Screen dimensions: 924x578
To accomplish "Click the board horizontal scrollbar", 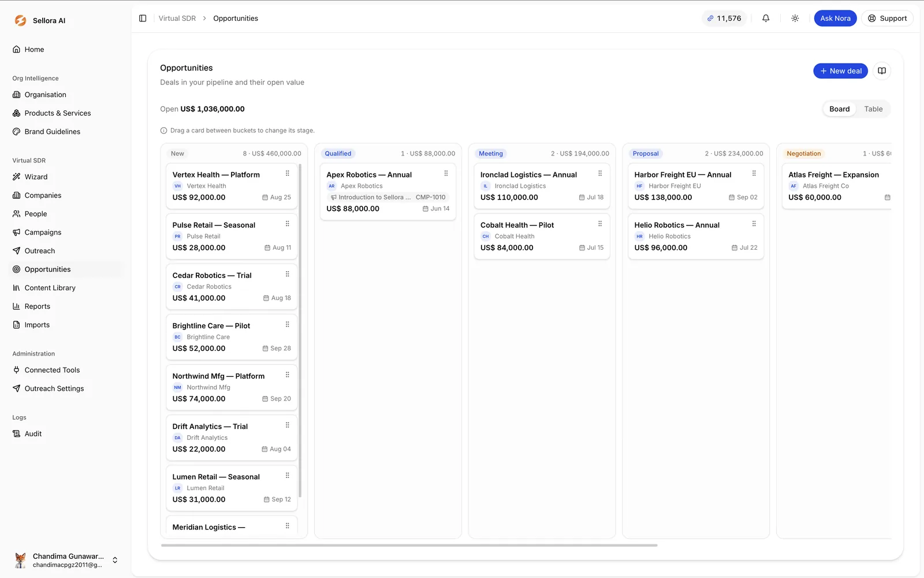I will click(409, 545).
